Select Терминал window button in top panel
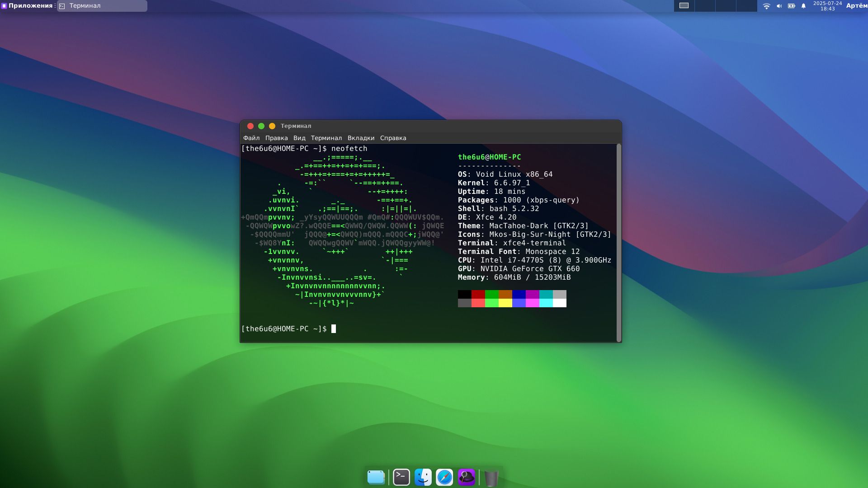Viewport: 868px width, 488px height. [x=102, y=6]
